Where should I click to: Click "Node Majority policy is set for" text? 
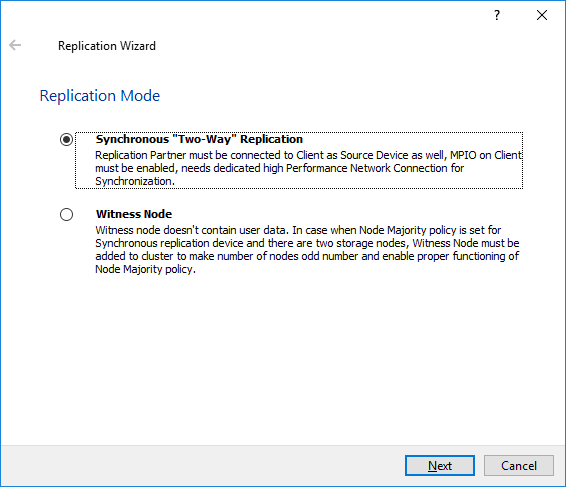point(430,230)
